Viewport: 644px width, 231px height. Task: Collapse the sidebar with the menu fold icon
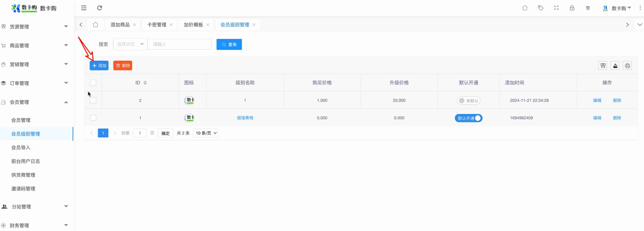pos(84,8)
